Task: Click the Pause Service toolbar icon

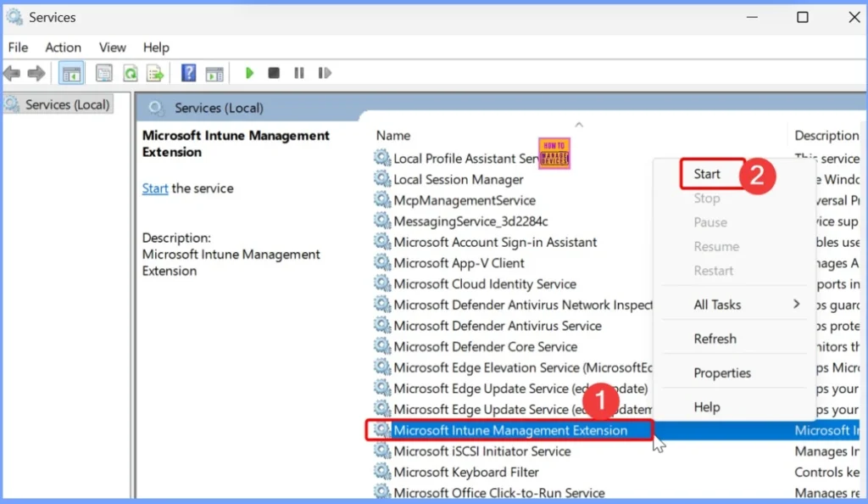Action: click(x=298, y=74)
